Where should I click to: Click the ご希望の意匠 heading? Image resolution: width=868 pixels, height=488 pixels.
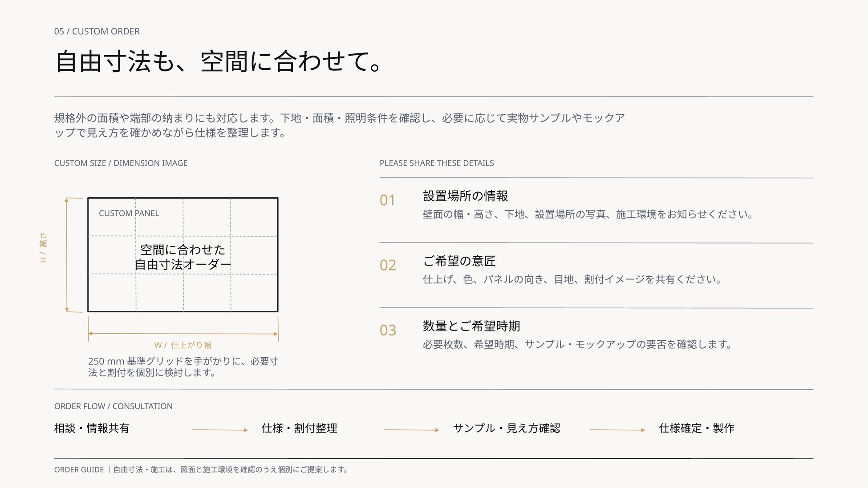[x=459, y=261]
